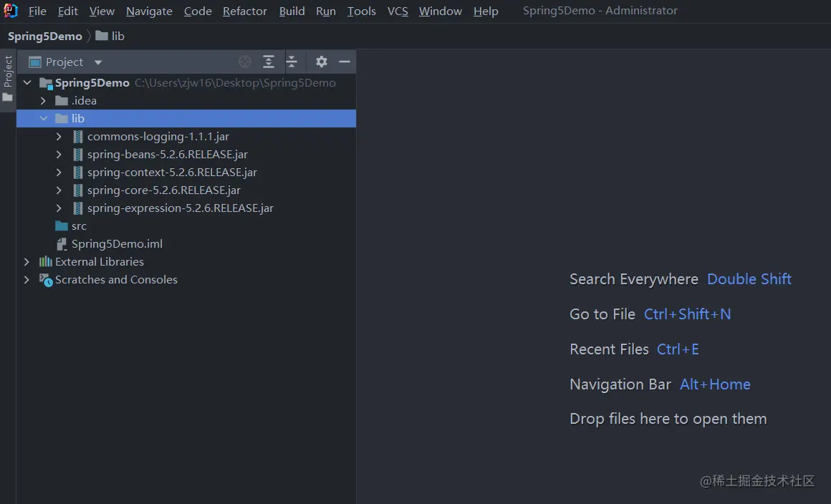The width and height of the screenshot is (831, 504).
Task: Collapse the Spring5Demo root node
Action: coord(27,83)
